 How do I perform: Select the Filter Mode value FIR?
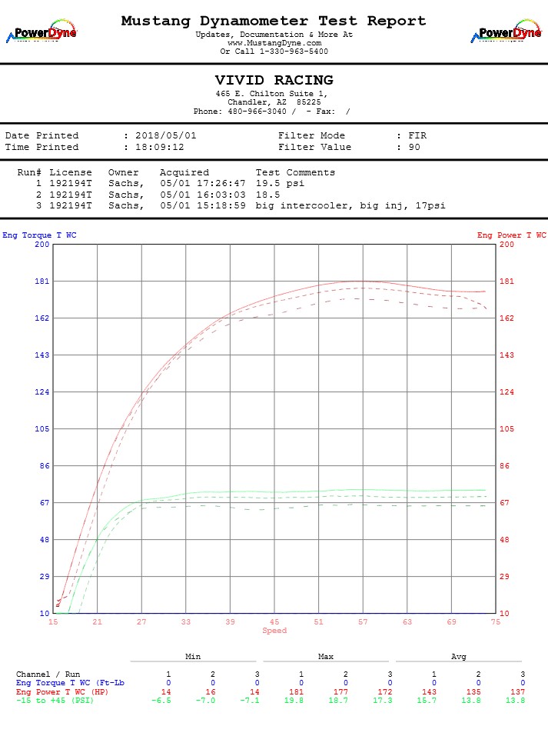click(417, 135)
